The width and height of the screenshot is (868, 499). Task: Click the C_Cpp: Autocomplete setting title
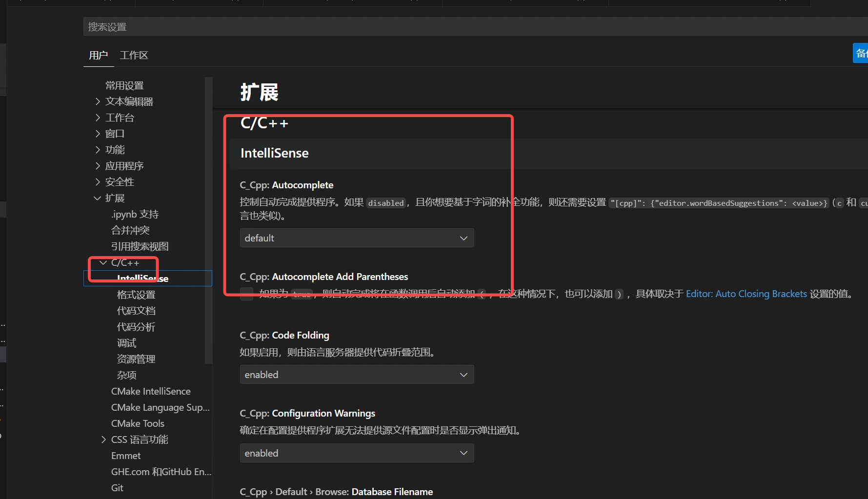point(286,185)
